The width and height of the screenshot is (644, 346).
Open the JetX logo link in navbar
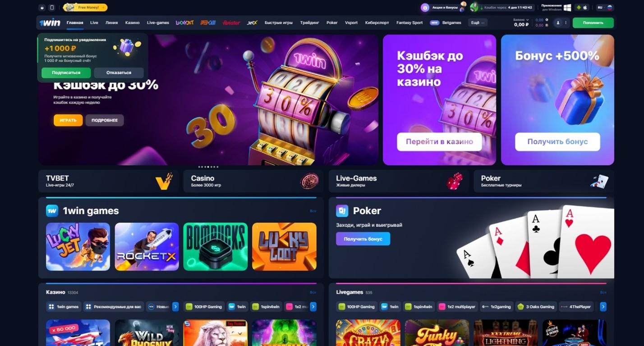click(x=252, y=23)
